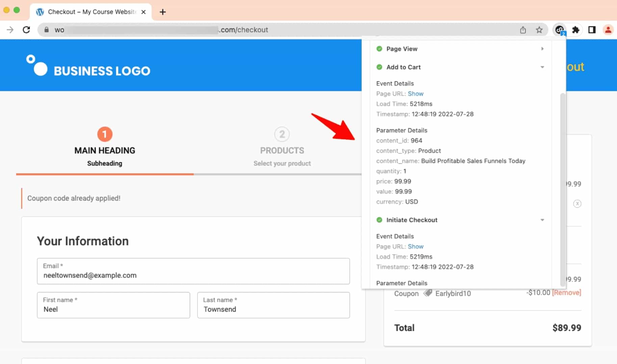Click the Your Information heading
This screenshot has width=617, height=364.
point(83,241)
